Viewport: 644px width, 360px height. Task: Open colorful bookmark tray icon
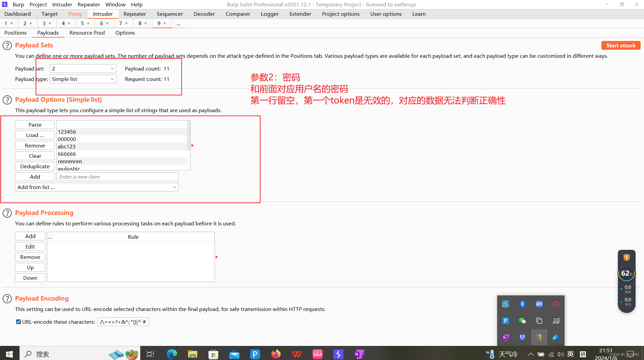point(539,337)
